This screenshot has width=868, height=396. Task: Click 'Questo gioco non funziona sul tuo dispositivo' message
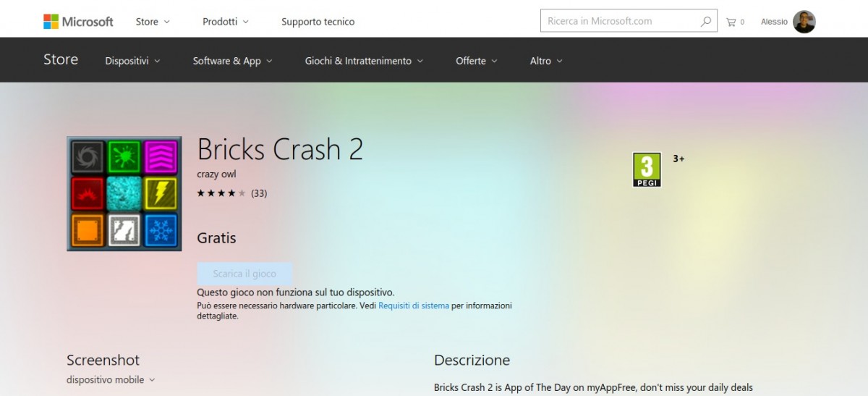coord(296,292)
